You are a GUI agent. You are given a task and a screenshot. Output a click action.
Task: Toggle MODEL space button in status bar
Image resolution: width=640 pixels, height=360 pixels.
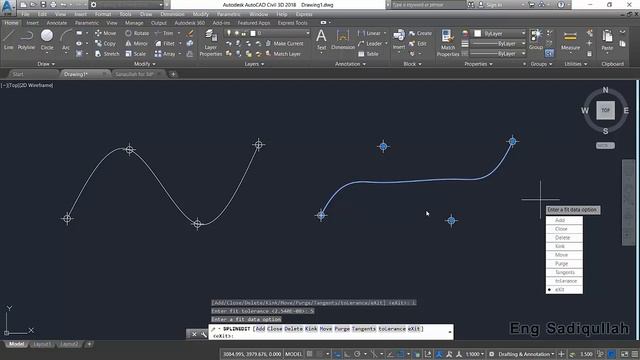[x=293, y=354]
